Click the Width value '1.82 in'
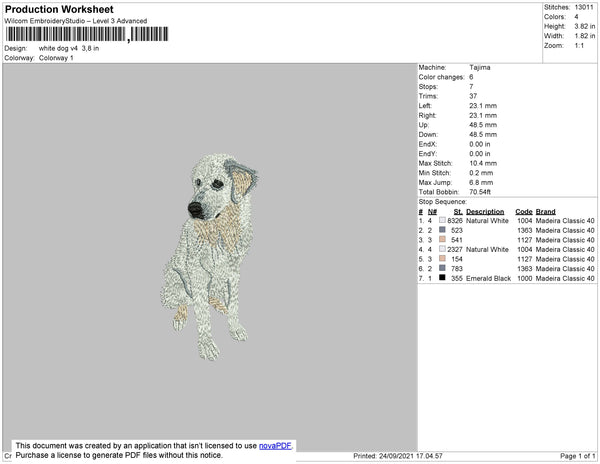The width and height of the screenshot is (600, 464). (585, 36)
